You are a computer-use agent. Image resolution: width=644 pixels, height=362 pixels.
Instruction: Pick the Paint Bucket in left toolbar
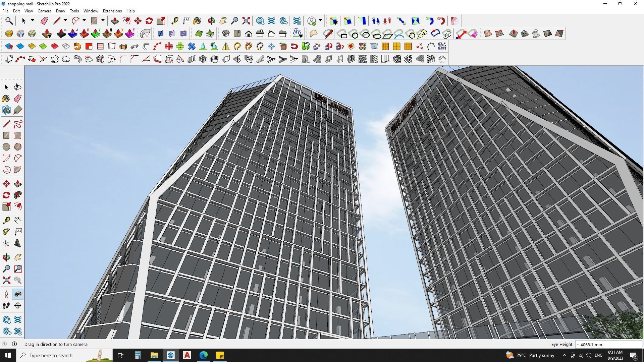pos(6,98)
